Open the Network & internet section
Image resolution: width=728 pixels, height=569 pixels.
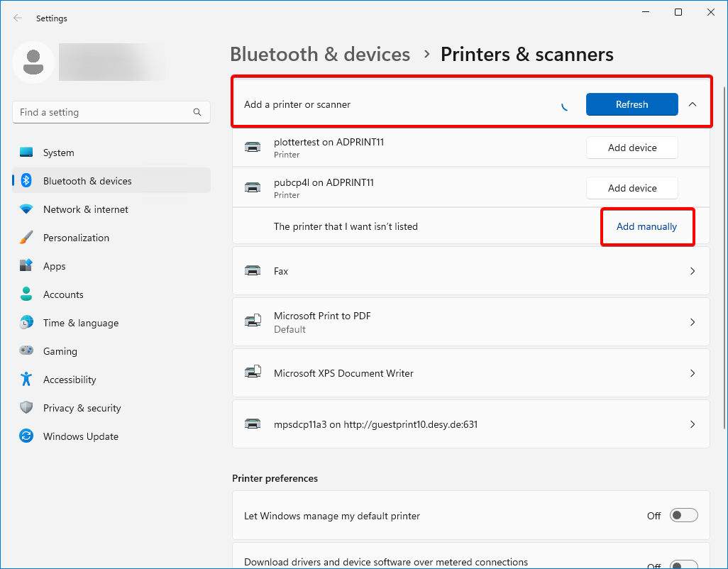85,209
